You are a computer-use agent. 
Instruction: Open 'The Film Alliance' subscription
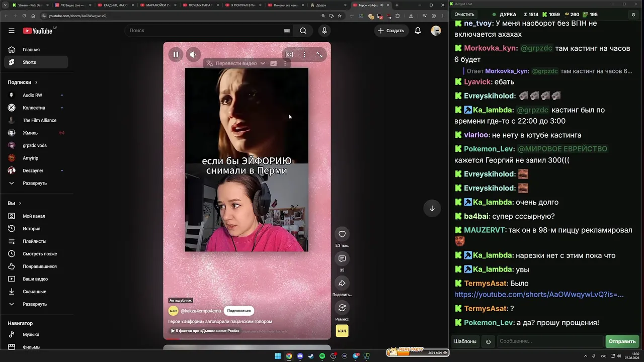coord(35,120)
